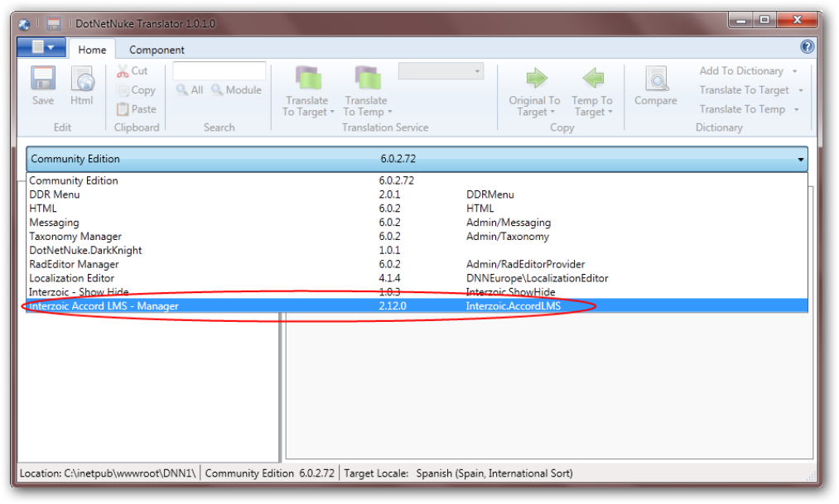Image resolution: width=839 pixels, height=504 pixels.
Task: Switch to the Home ribbon tab
Action: pos(92,50)
